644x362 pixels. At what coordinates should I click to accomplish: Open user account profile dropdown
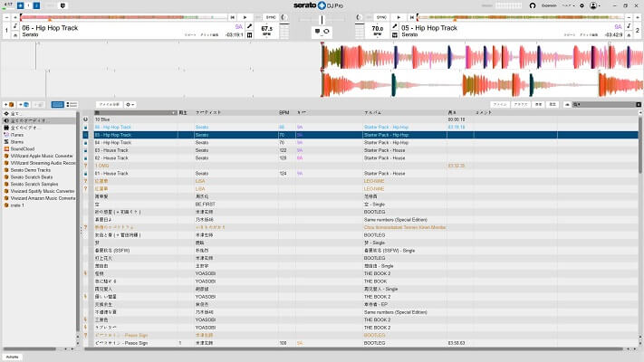(x=595, y=5)
